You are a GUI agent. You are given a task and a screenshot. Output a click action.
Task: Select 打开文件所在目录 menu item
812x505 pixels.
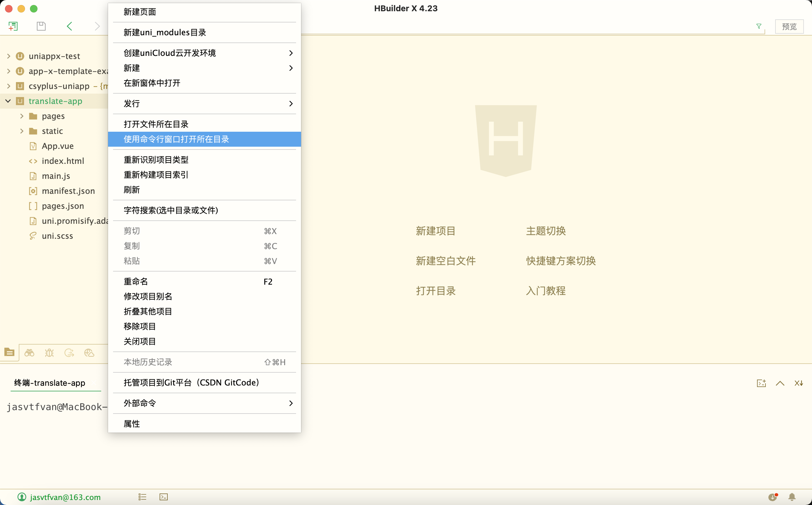pyautogui.click(x=205, y=124)
